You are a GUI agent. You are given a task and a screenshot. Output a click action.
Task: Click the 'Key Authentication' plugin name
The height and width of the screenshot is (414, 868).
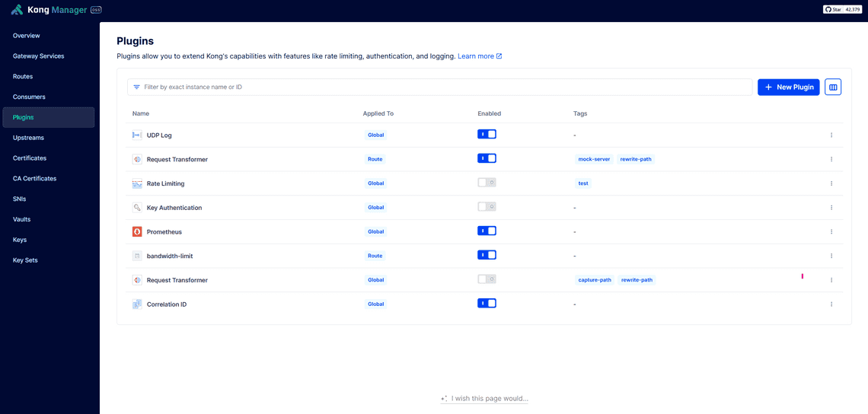174,208
